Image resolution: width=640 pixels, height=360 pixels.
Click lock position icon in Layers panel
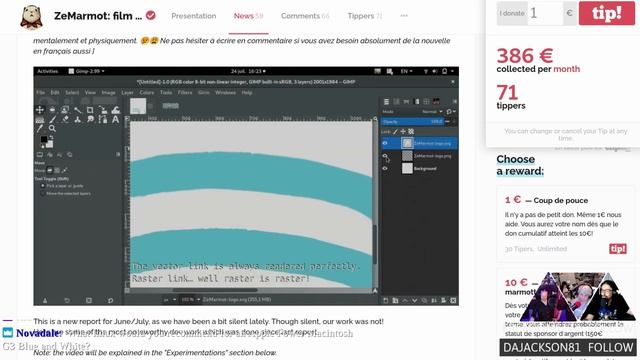[x=403, y=132]
